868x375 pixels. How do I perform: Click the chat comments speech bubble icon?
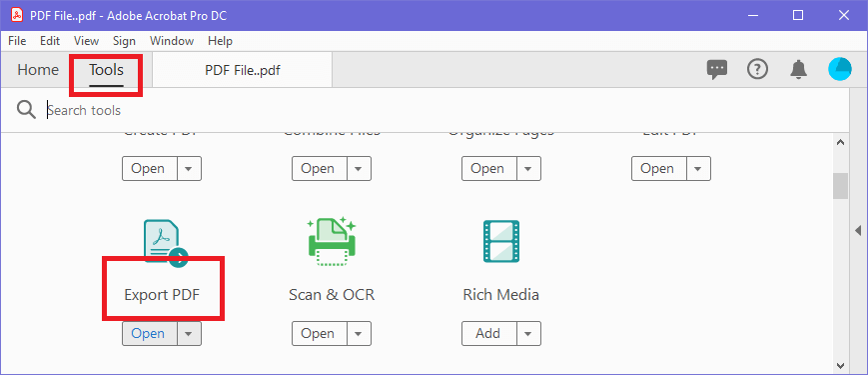[x=717, y=70]
